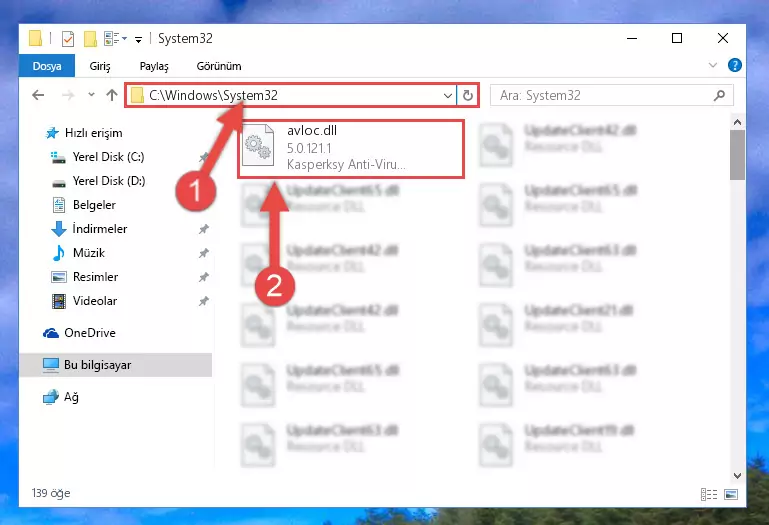Click the scrollbar down arrow
This screenshot has height=525, width=769.
(737, 475)
